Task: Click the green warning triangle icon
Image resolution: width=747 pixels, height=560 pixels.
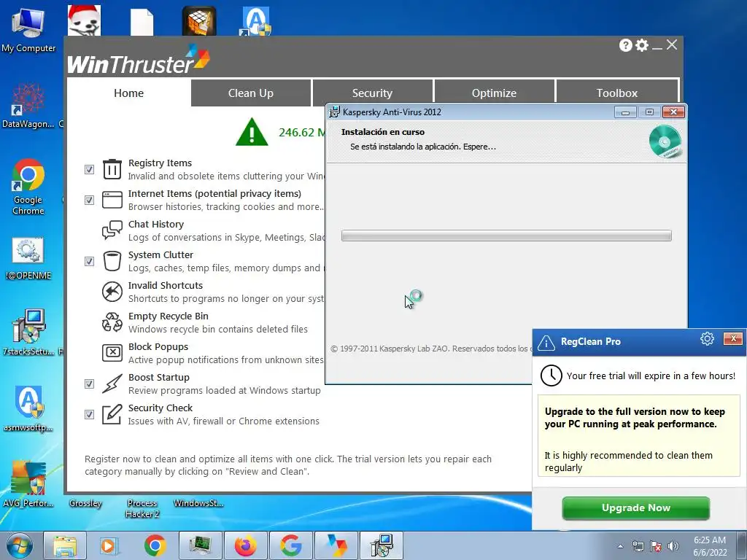Action: click(252, 132)
